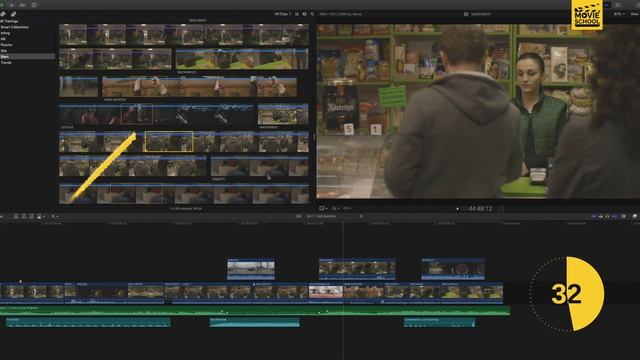Open the timeline history forward arrow
This screenshot has width=640, height=360.
click(361, 216)
